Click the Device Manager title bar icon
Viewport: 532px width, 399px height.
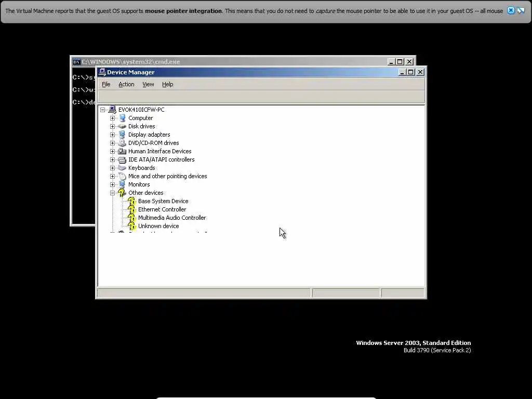coord(102,72)
